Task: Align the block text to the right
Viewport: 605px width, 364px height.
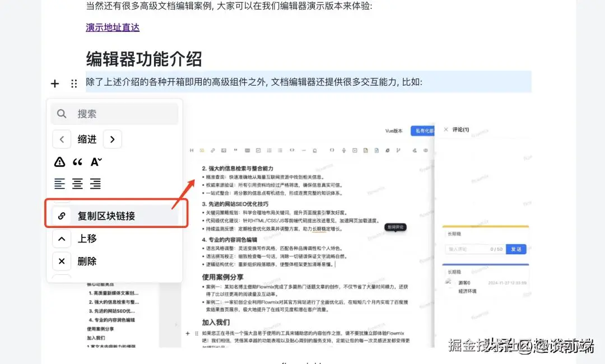Action: pyautogui.click(x=95, y=184)
